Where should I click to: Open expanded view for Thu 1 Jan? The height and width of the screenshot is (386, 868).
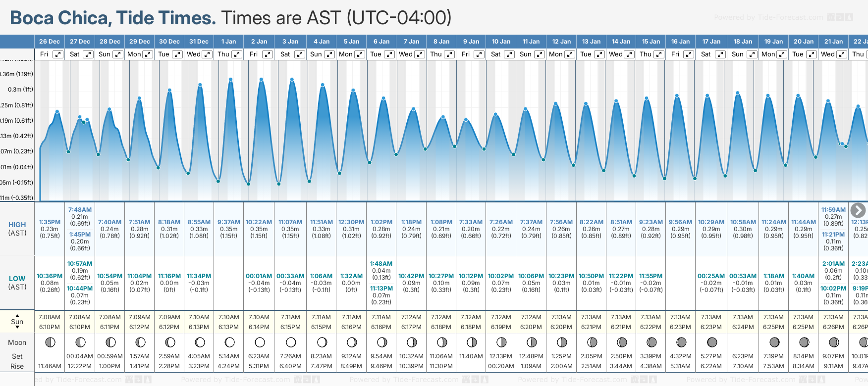tap(237, 54)
